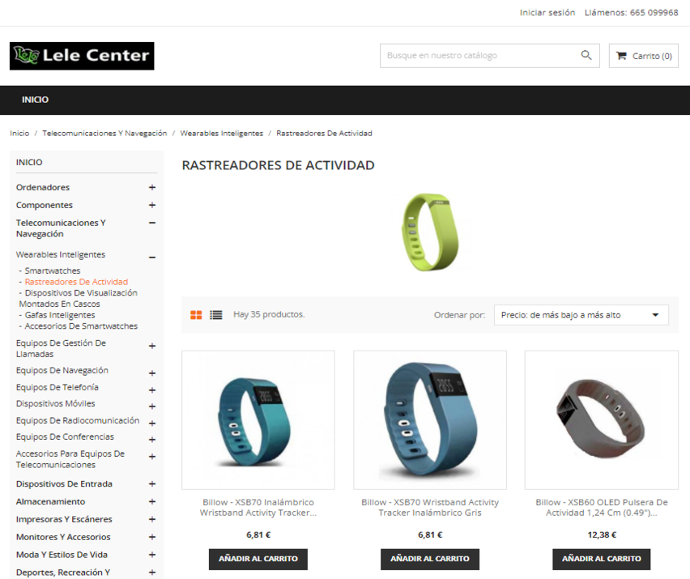Click the Lele Center logo
This screenshot has height=579, width=690.
(82, 56)
